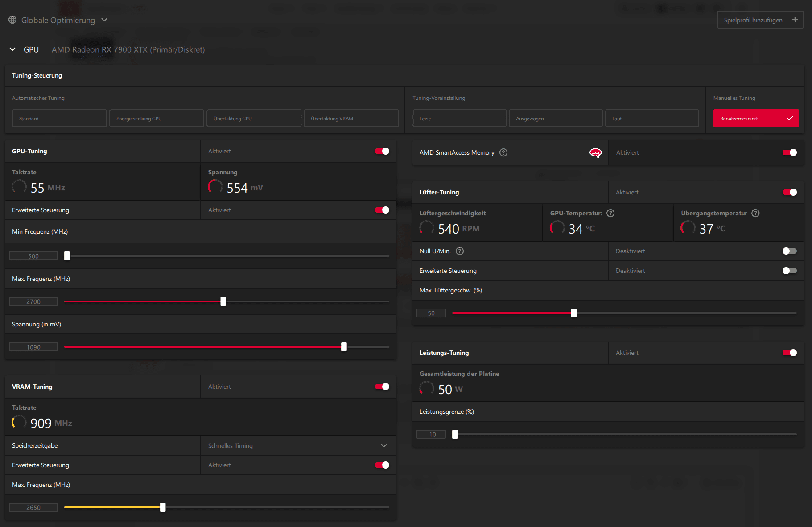Screen dimensions: 812x527
Task: Click the Leistungsgrenze field showing -10
Action: pos(431,434)
